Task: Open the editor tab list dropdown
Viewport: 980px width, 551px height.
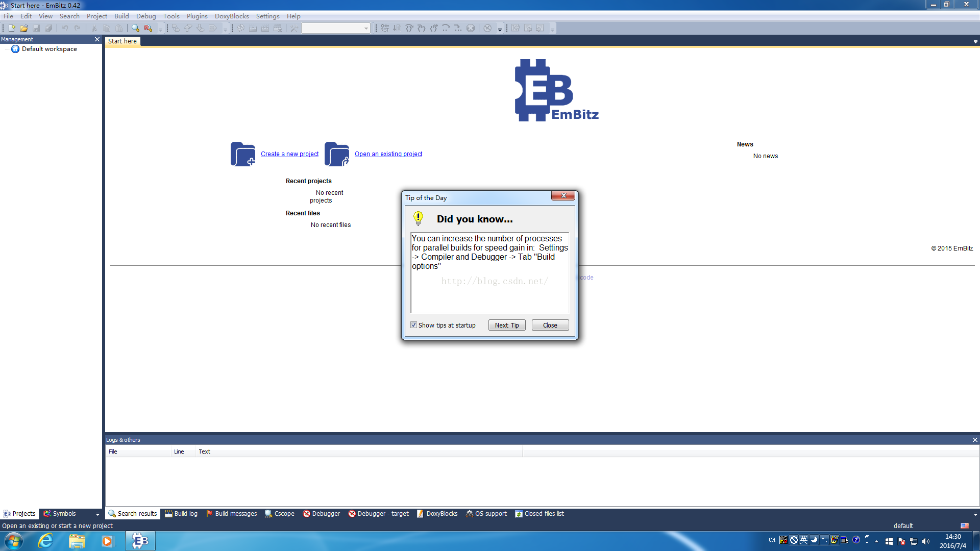Action: (975, 42)
